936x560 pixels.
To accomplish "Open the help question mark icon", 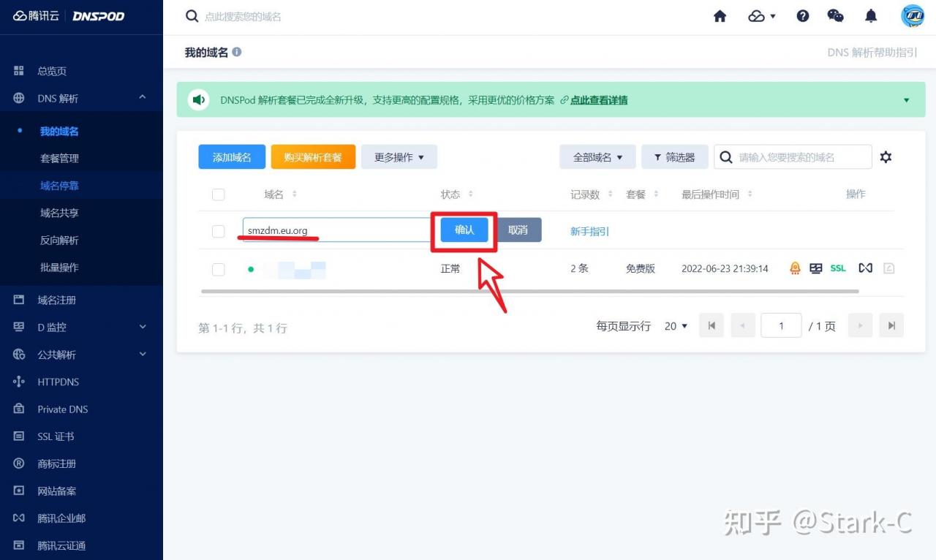I will click(803, 16).
